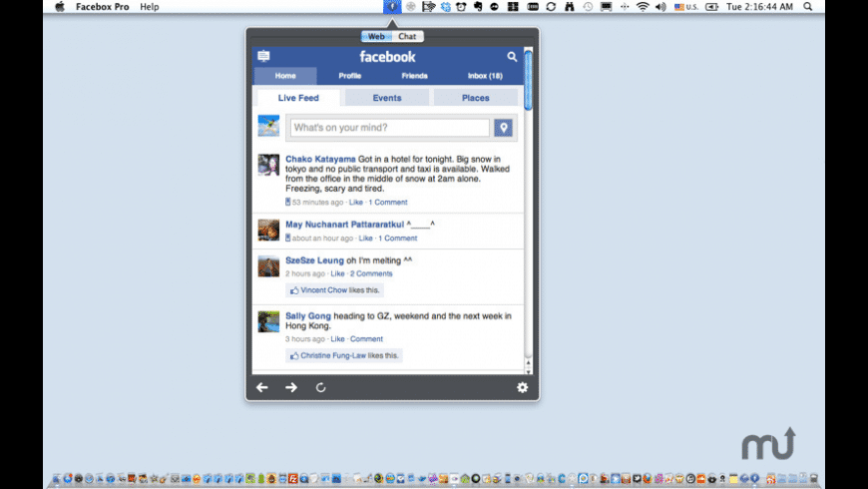Screen dimensions: 868x489
Task: Select the Events tab
Action: 387,98
